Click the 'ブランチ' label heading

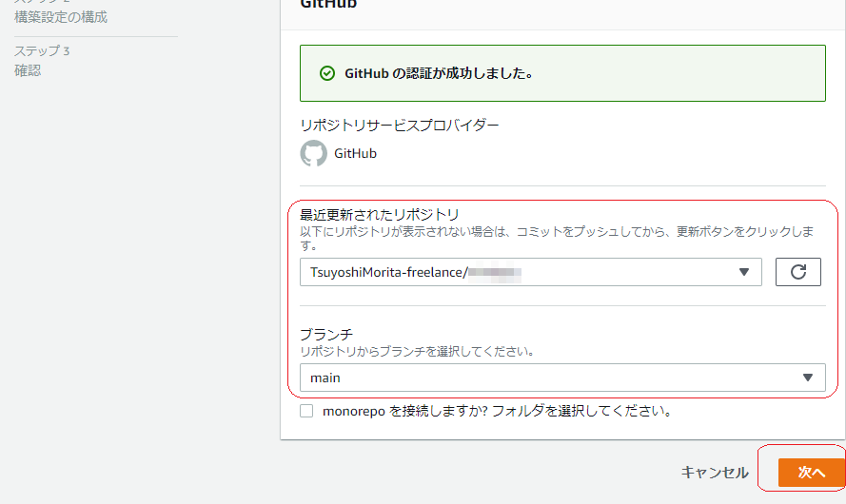click(325, 334)
